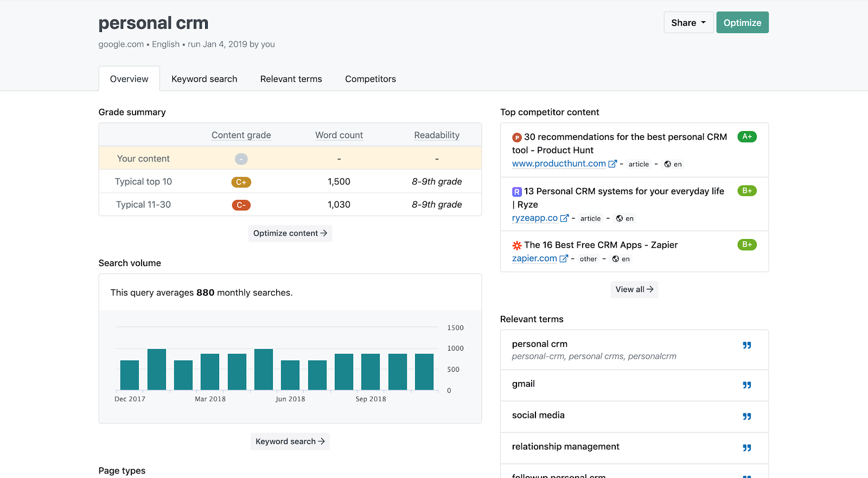Click the 'personal crm' relevant term row
868x478 pixels.
634,350
